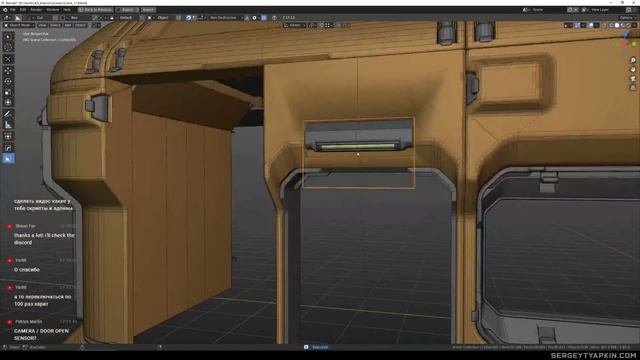640x360 pixels.
Task: Select the Transform tool
Action: pos(8,102)
